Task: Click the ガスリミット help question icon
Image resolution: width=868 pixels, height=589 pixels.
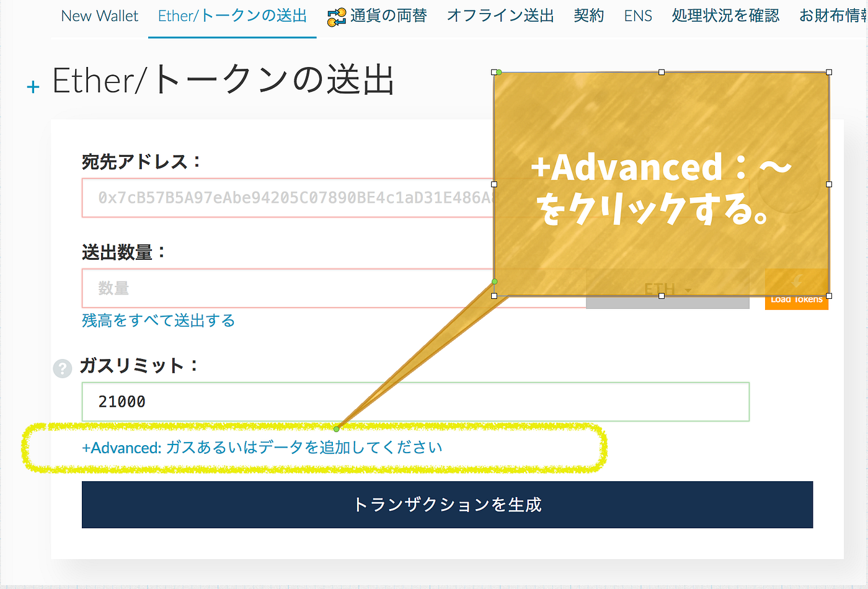Action: [63, 368]
